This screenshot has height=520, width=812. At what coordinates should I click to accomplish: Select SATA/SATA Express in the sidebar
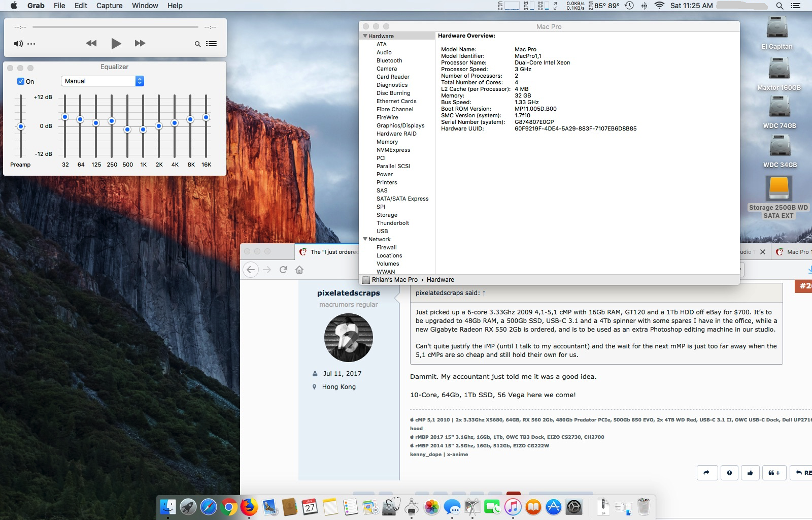402,199
